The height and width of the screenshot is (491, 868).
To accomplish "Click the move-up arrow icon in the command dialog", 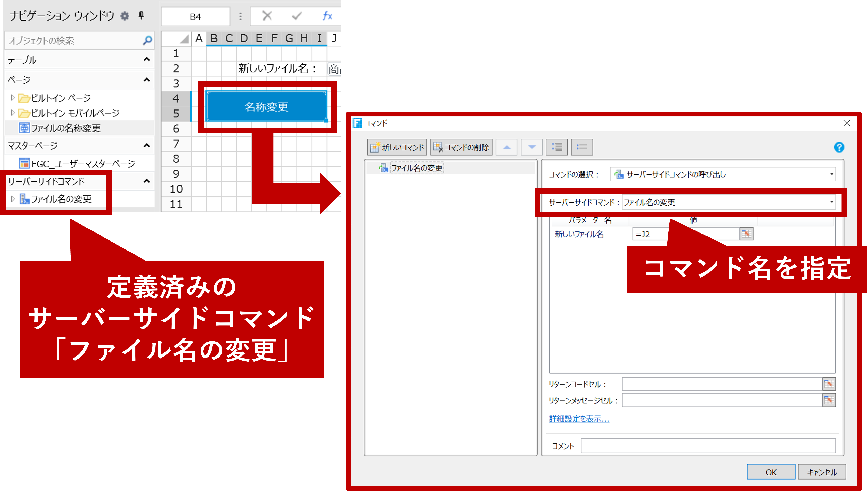I will [x=507, y=147].
